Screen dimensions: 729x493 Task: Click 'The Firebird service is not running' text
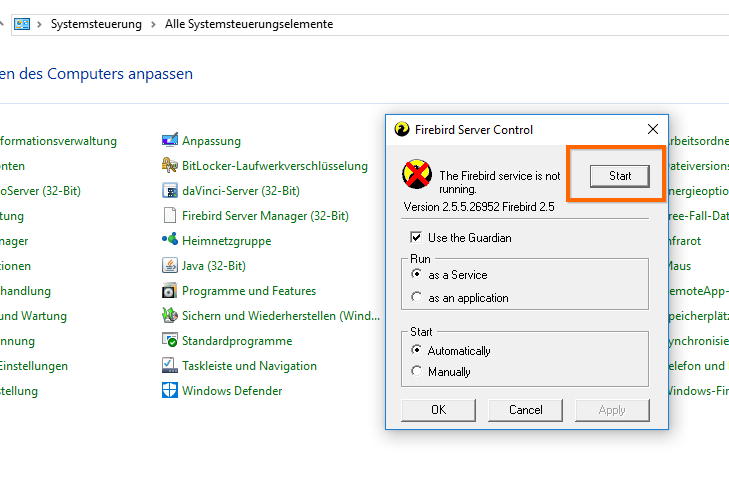[500, 182]
